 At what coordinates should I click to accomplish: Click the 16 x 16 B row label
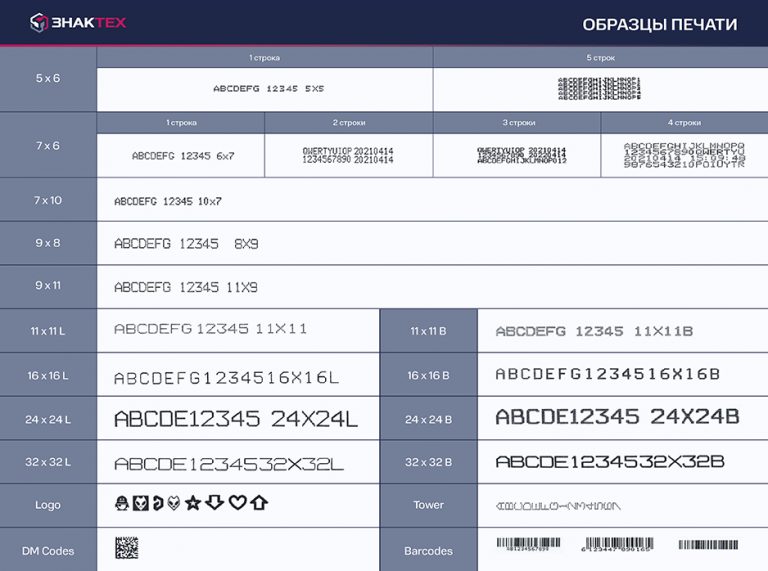tap(429, 376)
